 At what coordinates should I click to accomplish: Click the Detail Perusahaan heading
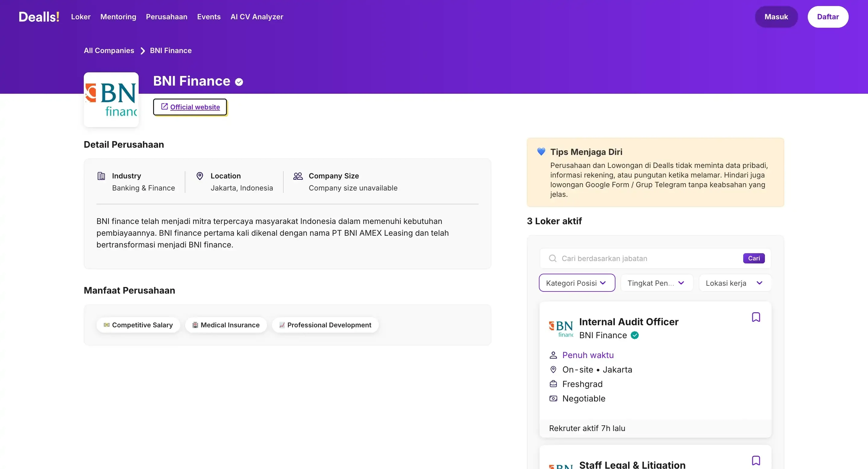[124, 145]
